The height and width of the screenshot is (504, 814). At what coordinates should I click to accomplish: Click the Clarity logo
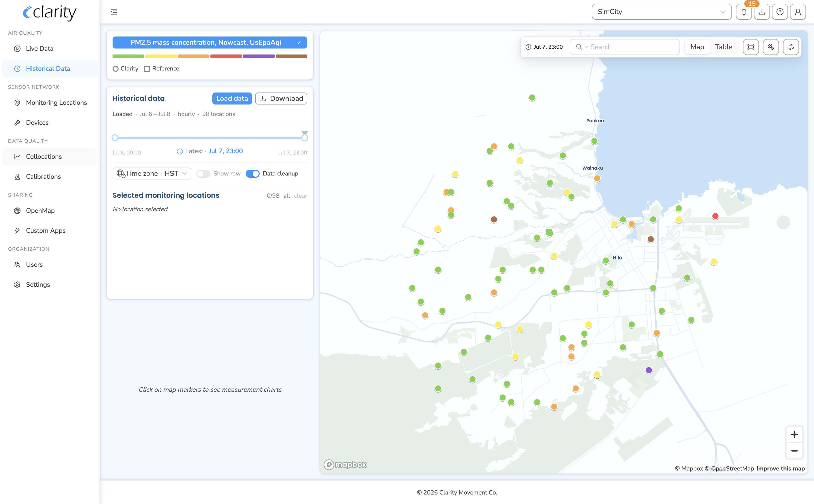pos(49,13)
